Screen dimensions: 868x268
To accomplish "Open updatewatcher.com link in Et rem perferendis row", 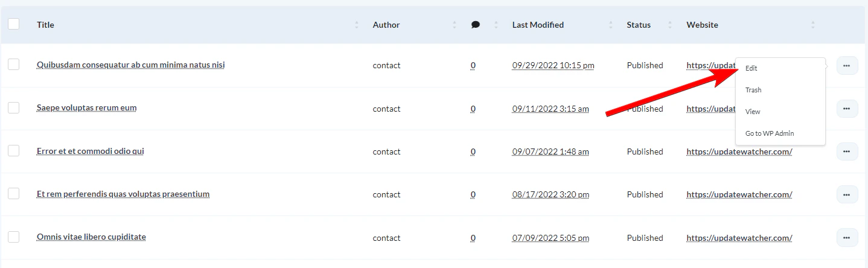I will click(739, 194).
